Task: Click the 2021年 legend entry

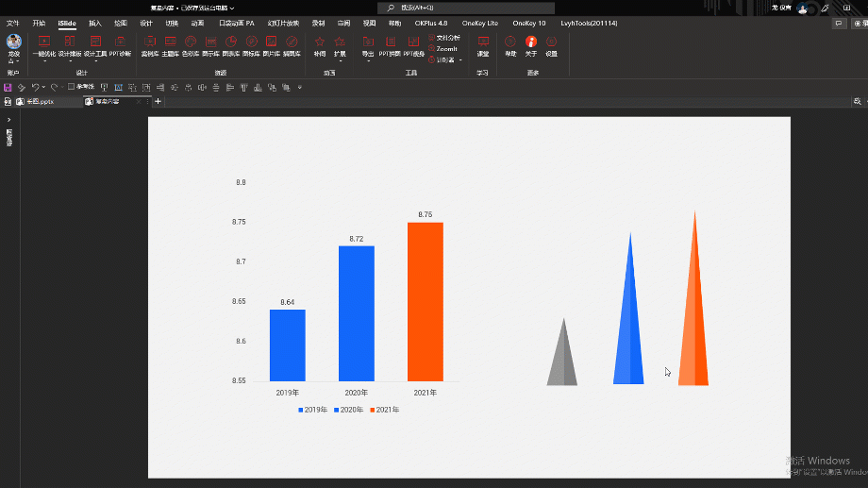Action: pyautogui.click(x=385, y=410)
